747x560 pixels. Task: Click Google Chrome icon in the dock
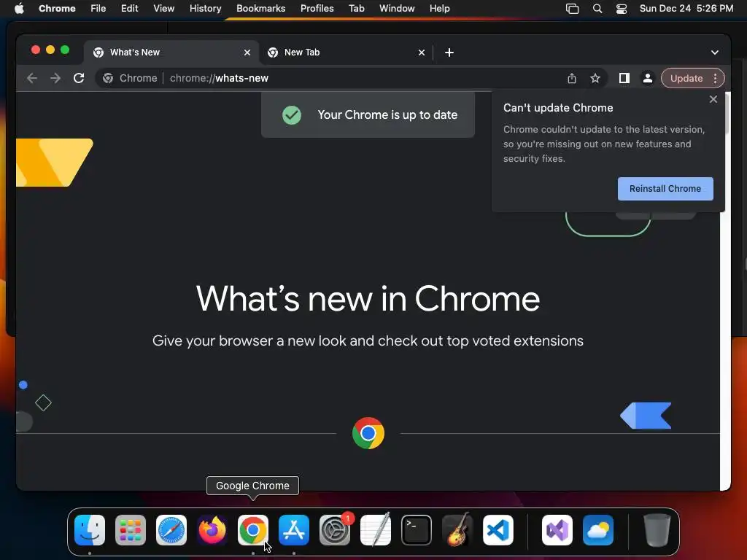coord(253,530)
